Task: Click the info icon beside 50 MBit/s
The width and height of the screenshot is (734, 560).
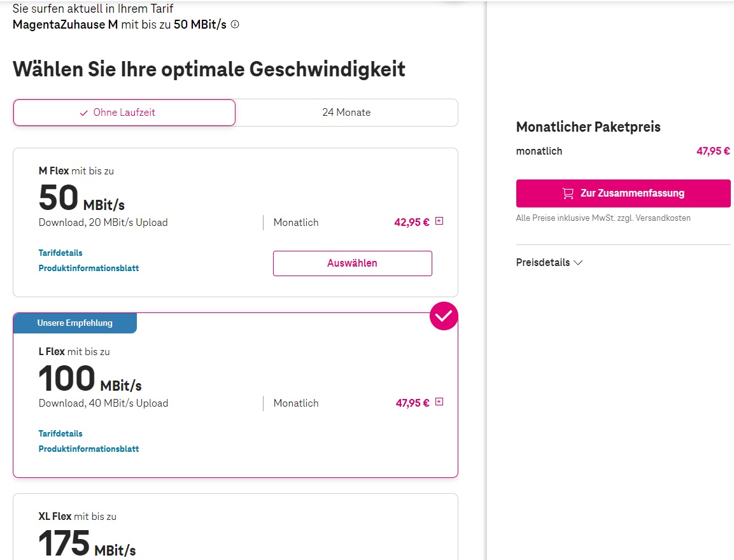Action: tap(235, 25)
